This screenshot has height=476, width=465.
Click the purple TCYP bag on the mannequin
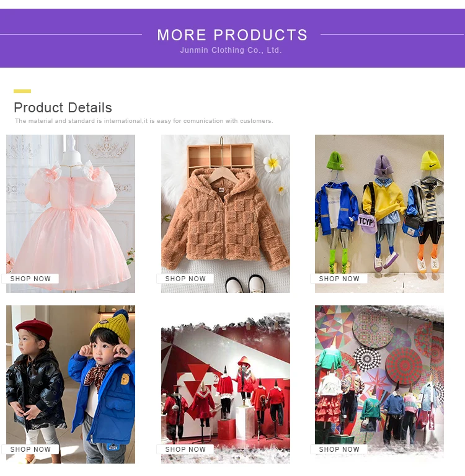(366, 223)
